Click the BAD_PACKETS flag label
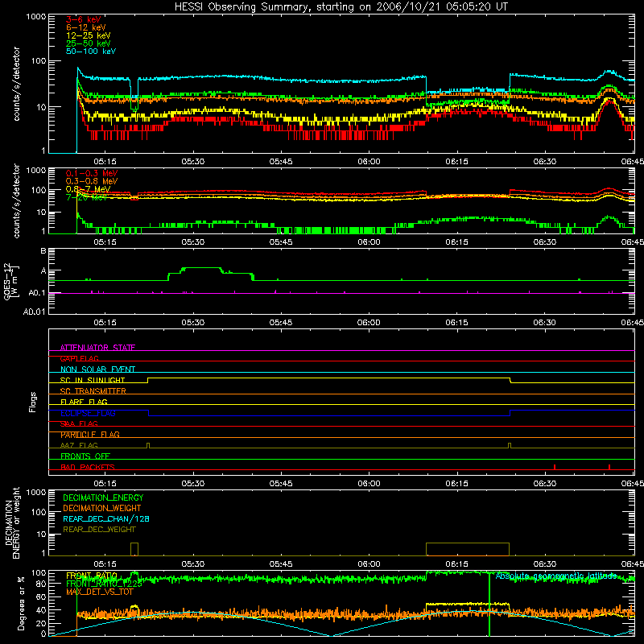Viewport: 644px width, 644px height. pos(88,467)
